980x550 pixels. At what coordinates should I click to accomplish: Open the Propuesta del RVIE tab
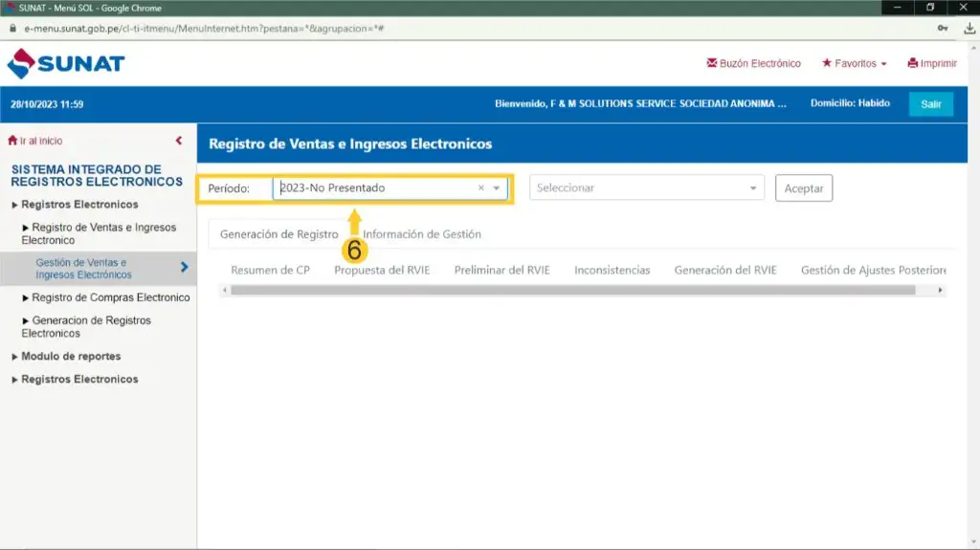[x=382, y=270]
